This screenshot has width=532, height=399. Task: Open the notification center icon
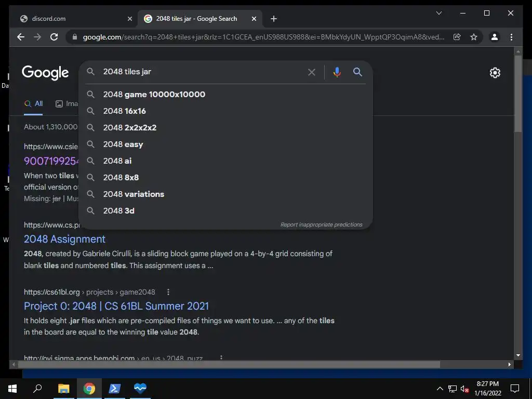click(515, 389)
